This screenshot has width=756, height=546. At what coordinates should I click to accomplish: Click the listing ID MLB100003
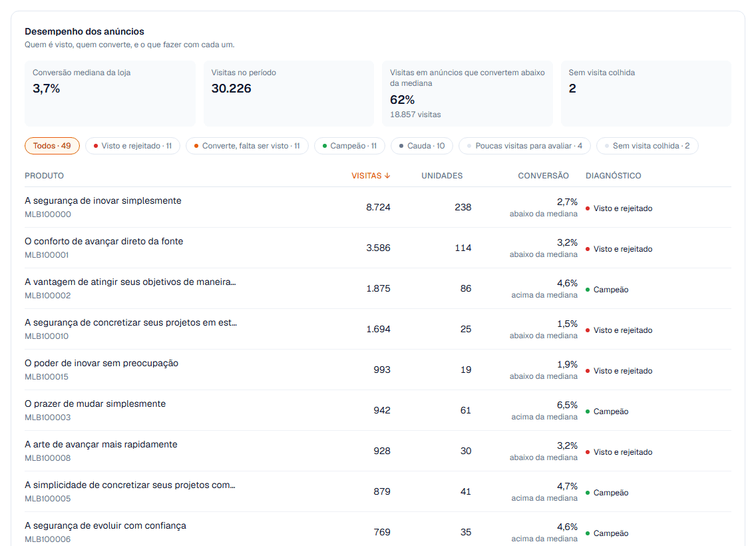click(48, 417)
